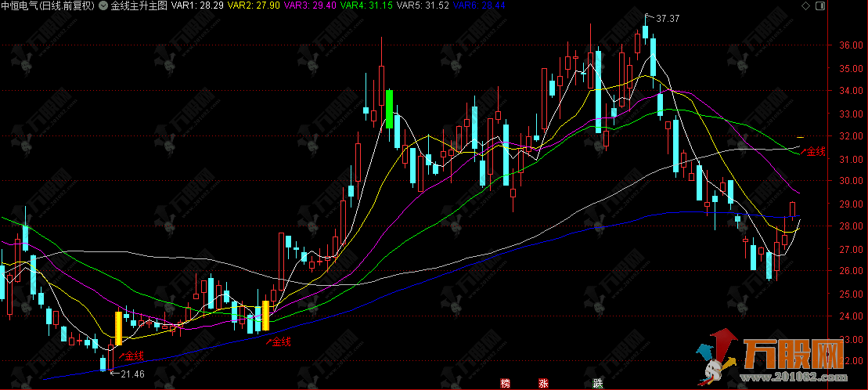Image resolution: width=868 pixels, height=390 pixels.
Task: Click the red 榜 icon at the bottom
Action: tap(505, 383)
